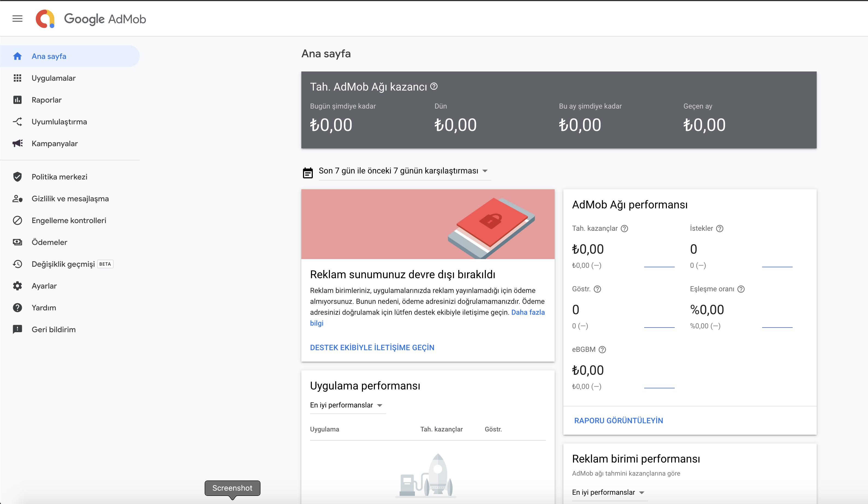
Task: Open Raporlar from the sidebar
Action: pos(70,100)
